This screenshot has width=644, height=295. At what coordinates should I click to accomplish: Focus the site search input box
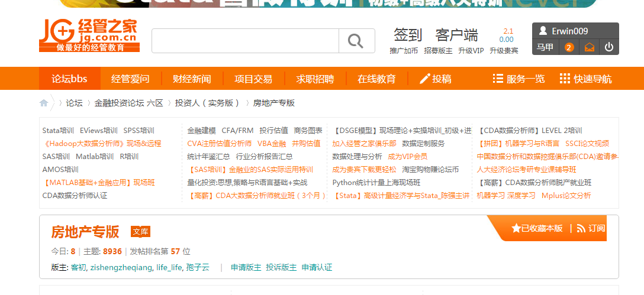(245, 41)
